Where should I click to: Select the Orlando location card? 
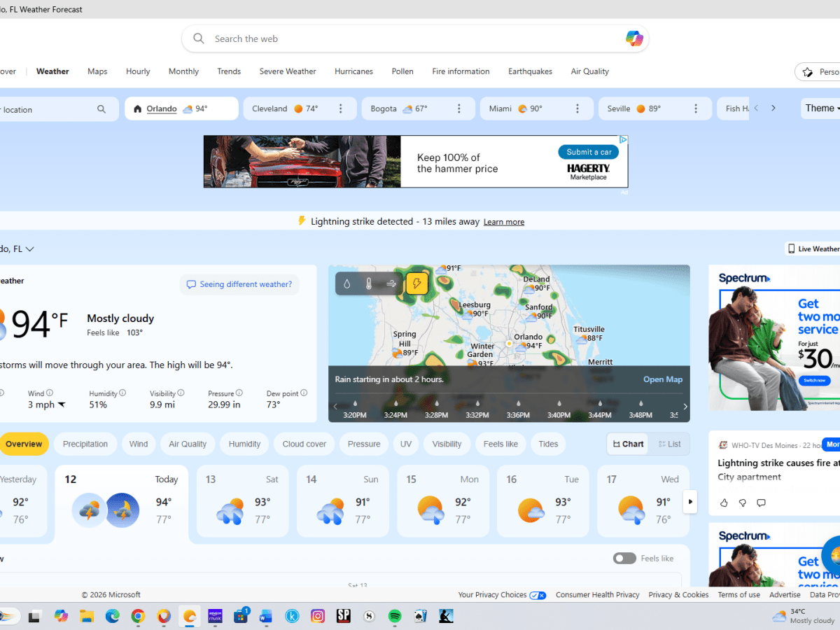pos(181,108)
